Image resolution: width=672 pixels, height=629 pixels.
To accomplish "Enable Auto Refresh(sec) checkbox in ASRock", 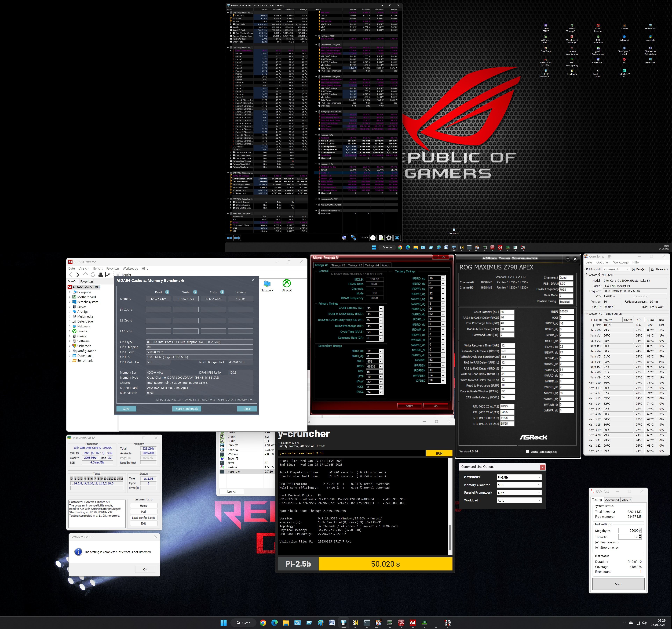I will [x=527, y=451].
